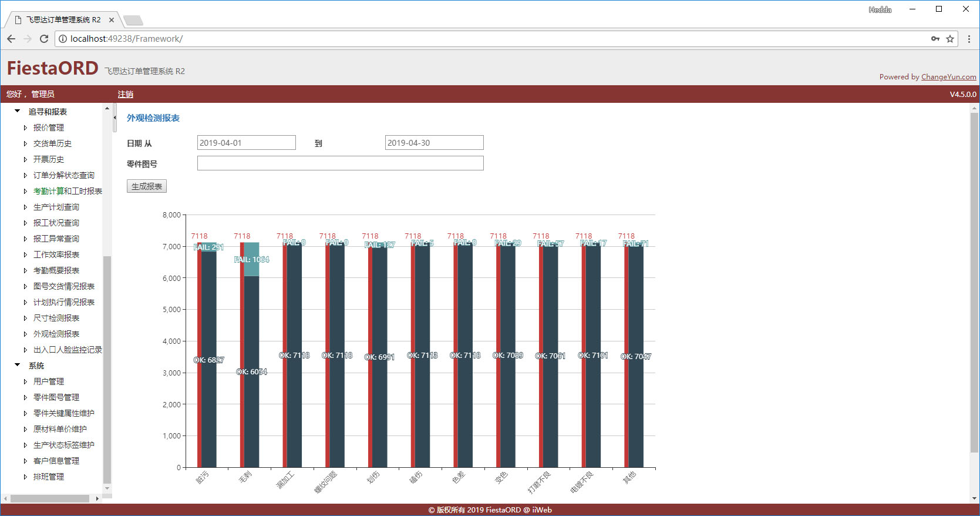Click sidebar horizontal scroll left arrow
This screenshot has width=980, height=516.
coord(5,498)
